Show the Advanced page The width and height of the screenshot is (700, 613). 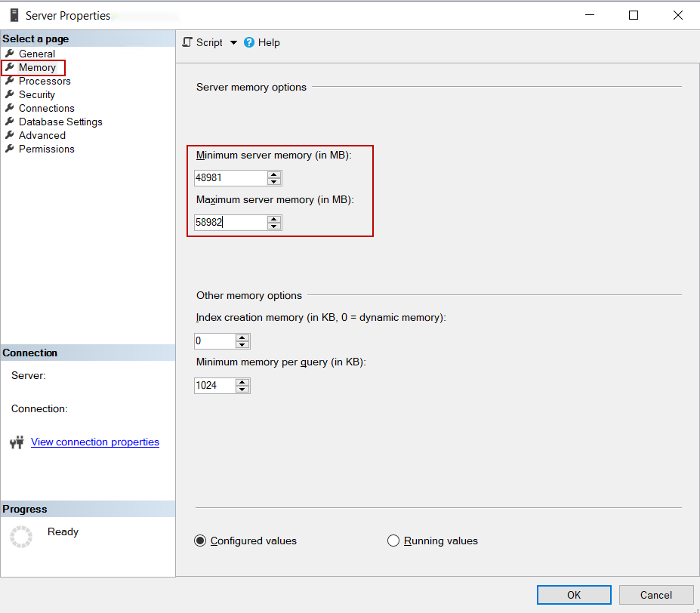[42, 135]
